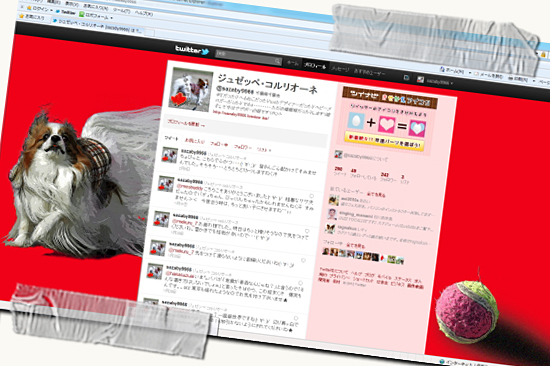The height and width of the screenshot is (366, 550).
Task: Click the avatar of the first tweet
Action: coord(170,155)
